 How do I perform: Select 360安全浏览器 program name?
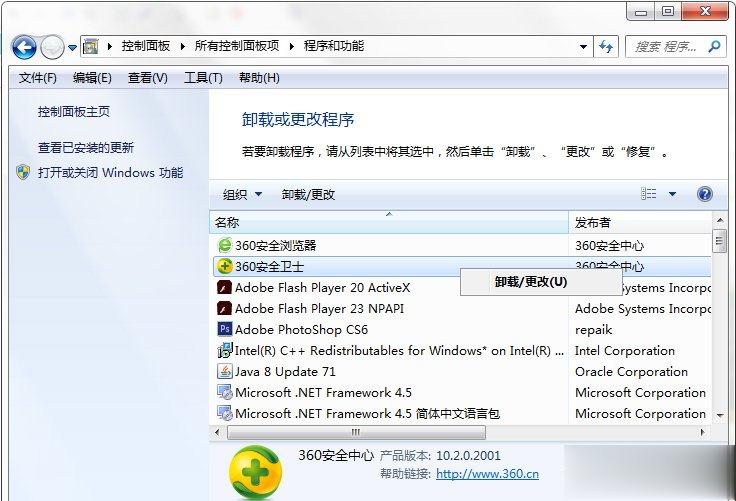click(276, 245)
